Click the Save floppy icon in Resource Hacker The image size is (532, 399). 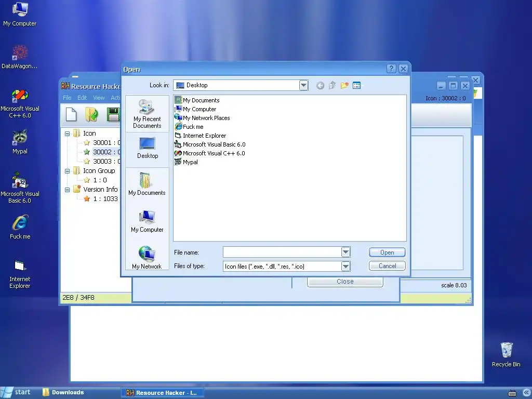tap(113, 114)
